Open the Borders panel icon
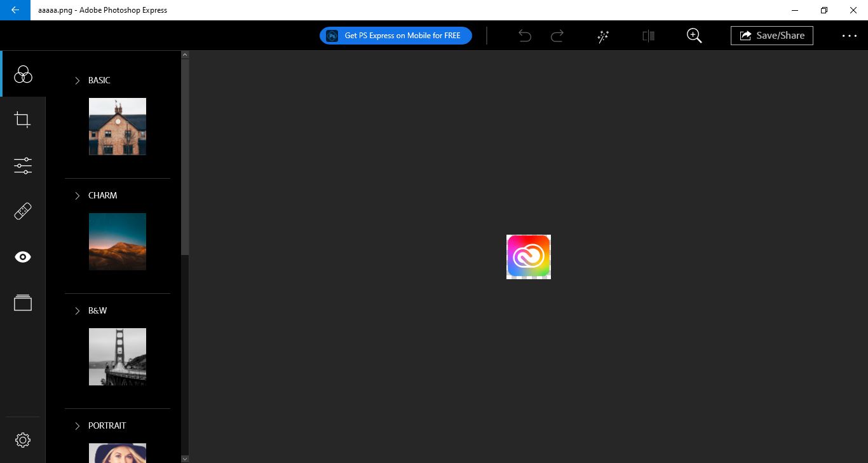The height and width of the screenshot is (463, 868). [23, 303]
